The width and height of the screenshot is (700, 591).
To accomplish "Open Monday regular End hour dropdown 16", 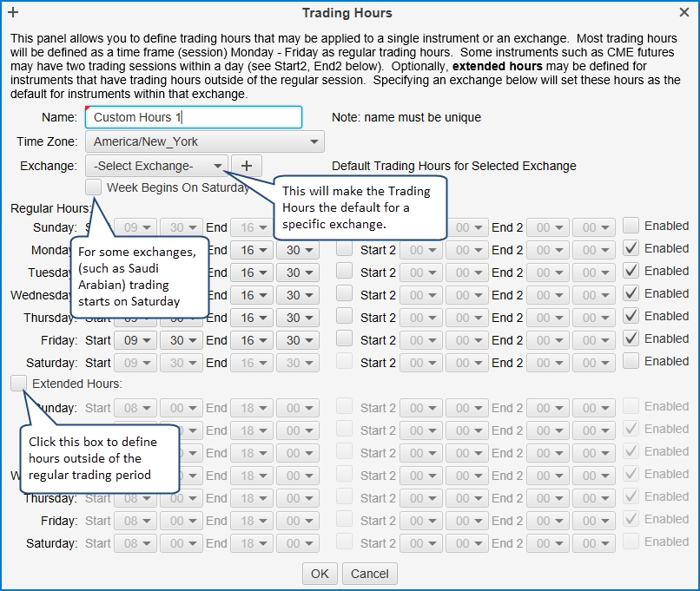I will 252,250.
